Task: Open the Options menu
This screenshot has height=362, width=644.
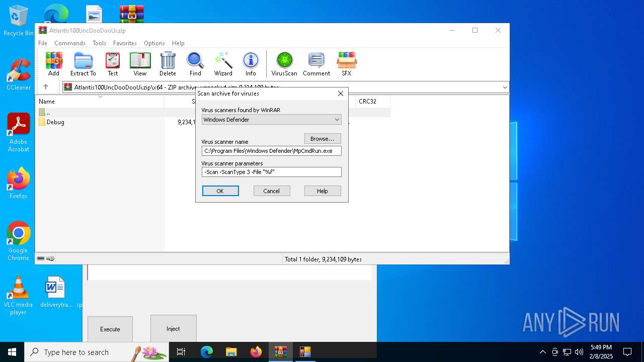Action: coord(154,43)
